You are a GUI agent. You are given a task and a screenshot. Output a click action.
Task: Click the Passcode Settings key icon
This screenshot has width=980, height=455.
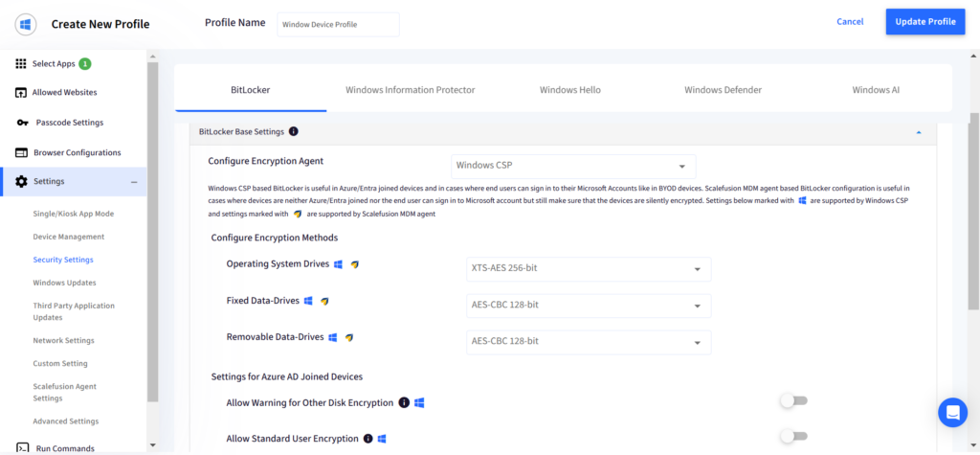pyautogui.click(x=23, y=123)
